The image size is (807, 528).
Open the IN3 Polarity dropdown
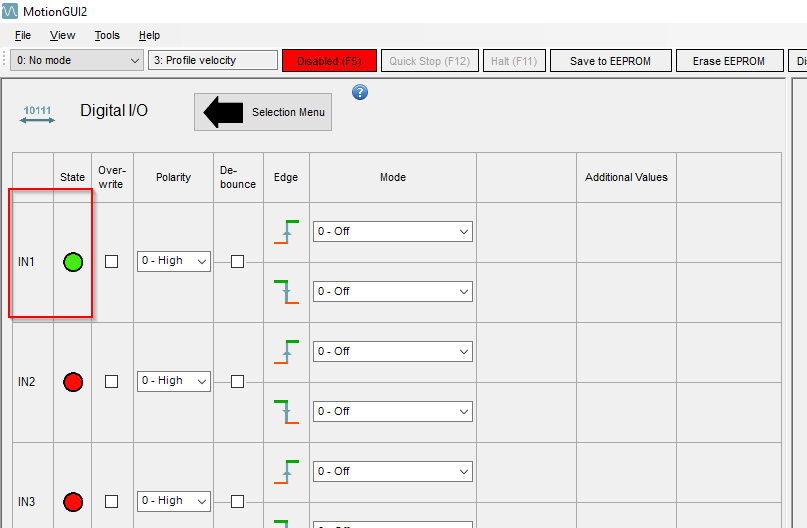[173, 501]
